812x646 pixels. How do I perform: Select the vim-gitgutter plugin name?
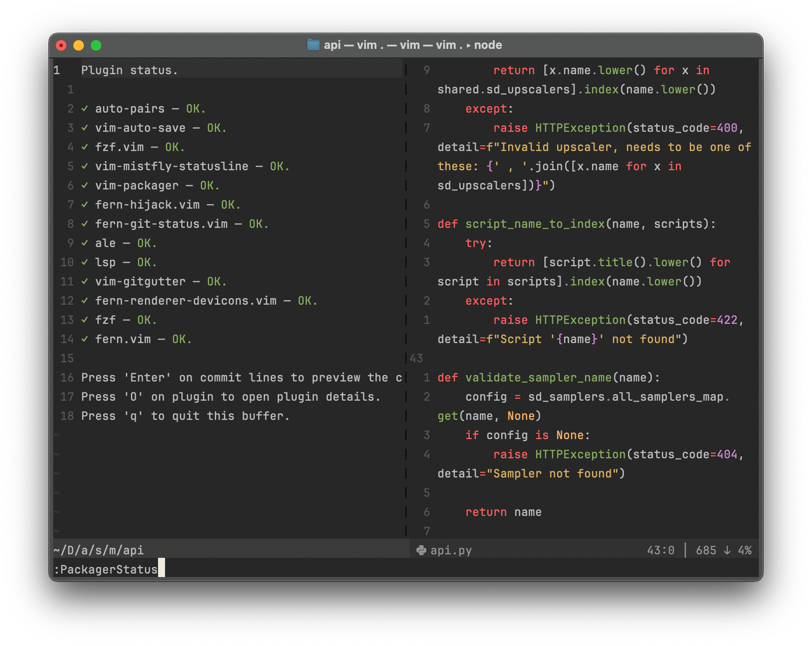(x=141, y=282)
